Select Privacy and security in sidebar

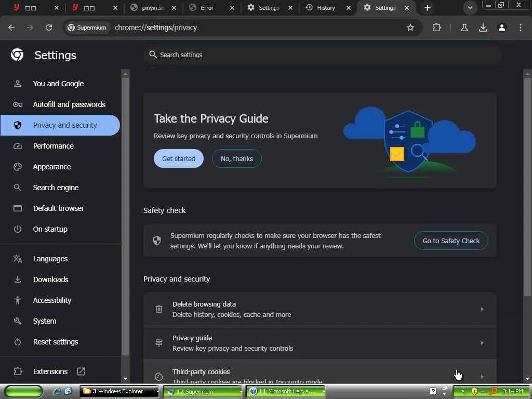click(60, 125)
